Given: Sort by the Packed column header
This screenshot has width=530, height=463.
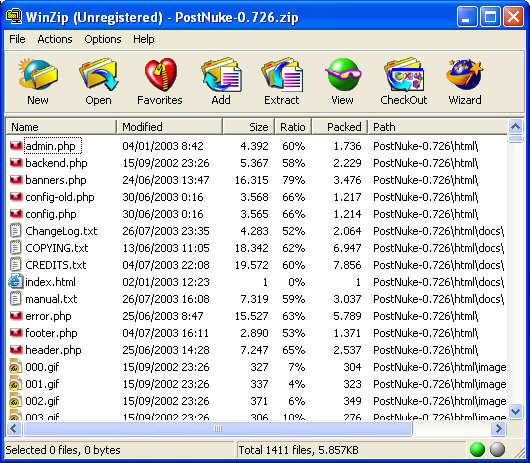Looking at the screenshot, I should pyautogui.click(x=339, y=127).
